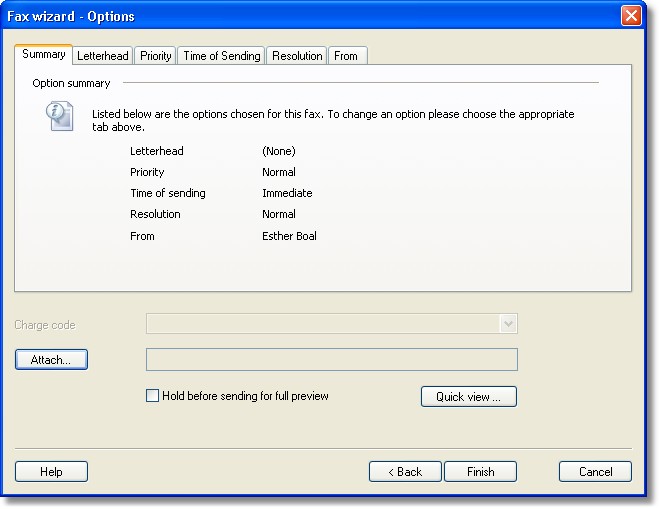The image size is (659, 509).
Task: Open Quick view ... preview
Action: click(x=469, y=396)
